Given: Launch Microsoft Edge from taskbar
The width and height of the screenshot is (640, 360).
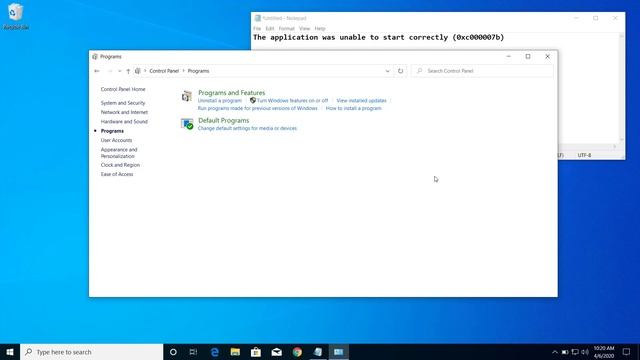Looking at the screenshot, I should click(215, 352).
